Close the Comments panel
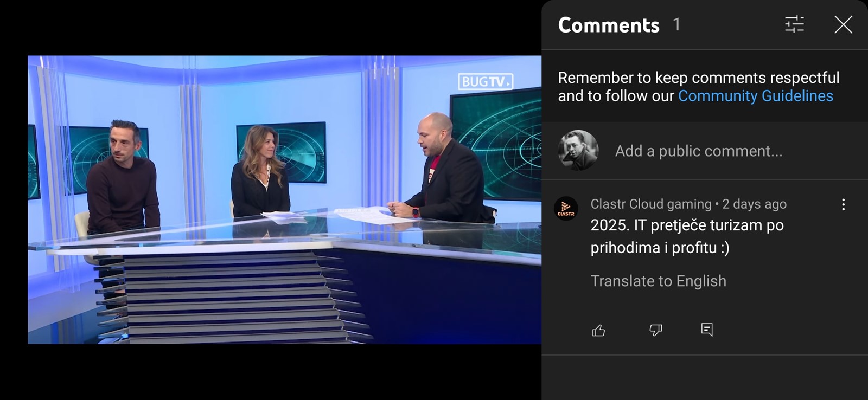This screenshot has height=400, width=868. coord(843,24)
